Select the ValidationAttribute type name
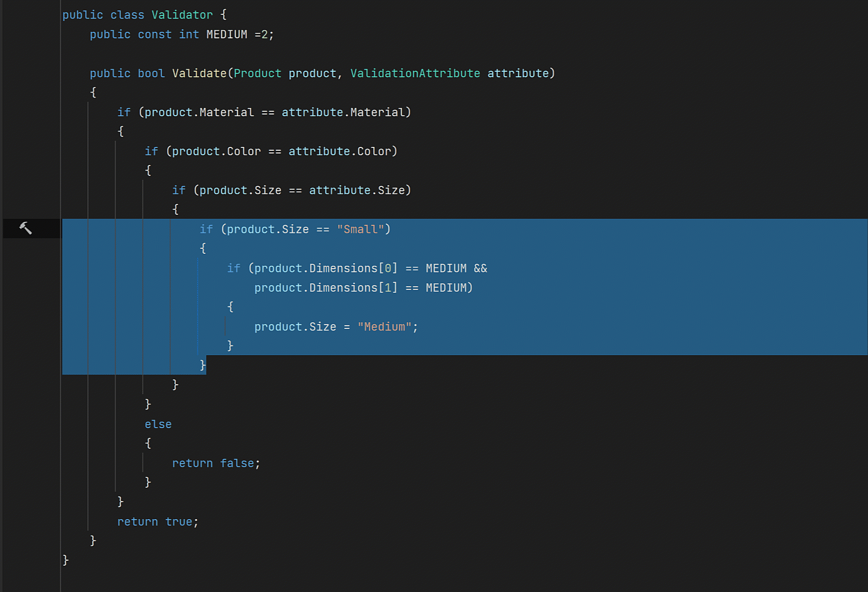 (415, 73)
